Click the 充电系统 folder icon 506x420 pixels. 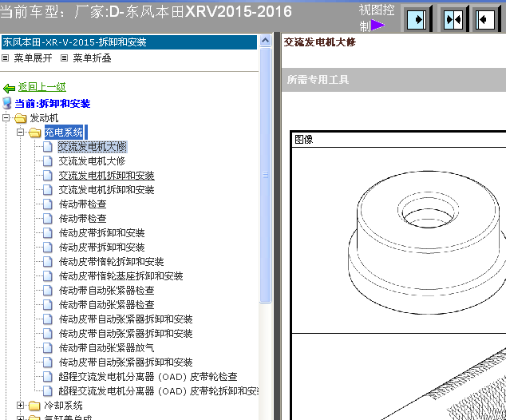pos(35,133)
